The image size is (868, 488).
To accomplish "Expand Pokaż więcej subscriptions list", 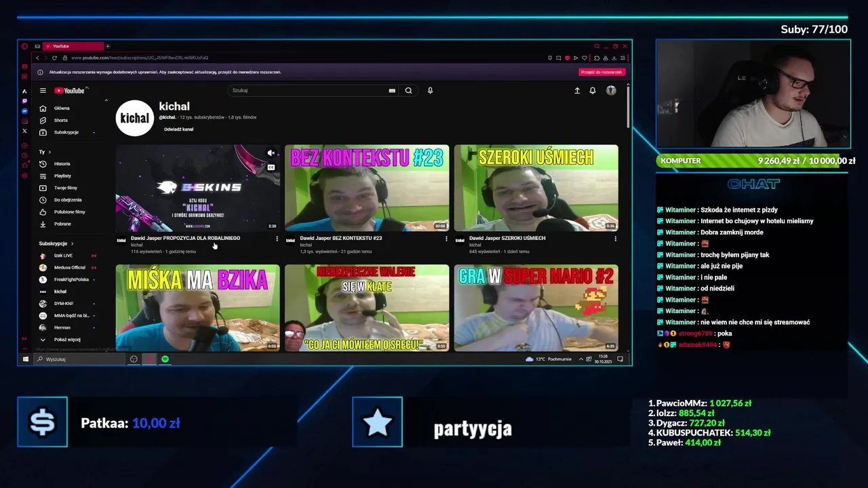I will [x=67, y=340].
